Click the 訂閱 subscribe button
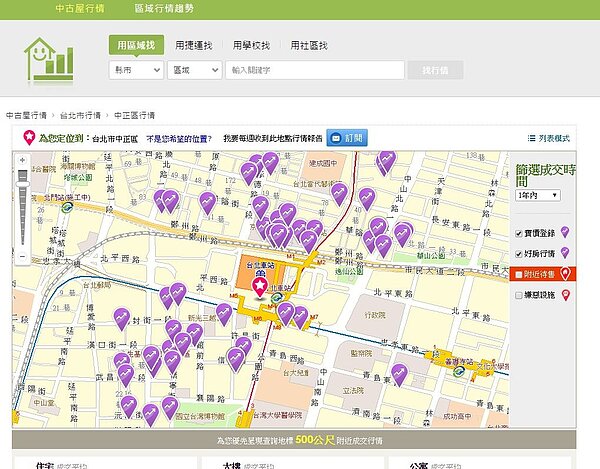600x469 pixels. pyautogui.click(x=347, y=138)
